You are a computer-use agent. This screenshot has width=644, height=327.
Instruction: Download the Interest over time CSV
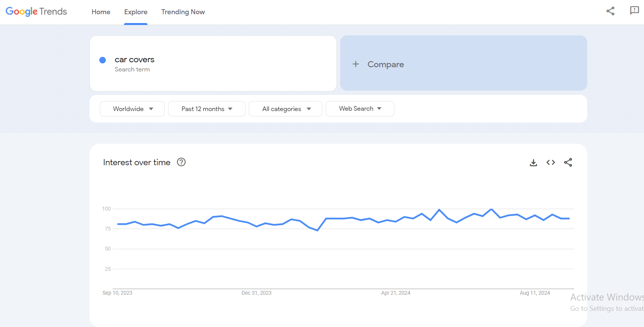(x=533, y=163)
